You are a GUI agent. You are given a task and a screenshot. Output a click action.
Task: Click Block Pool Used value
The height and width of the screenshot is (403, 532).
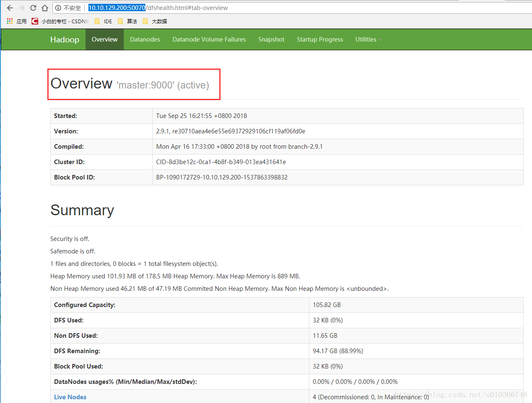point(328,366)
